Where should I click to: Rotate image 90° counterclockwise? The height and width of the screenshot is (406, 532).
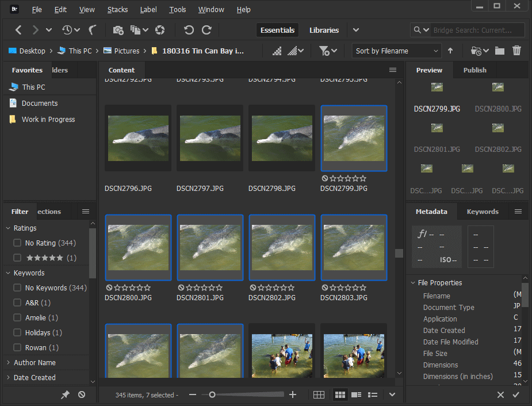(189, 30)
